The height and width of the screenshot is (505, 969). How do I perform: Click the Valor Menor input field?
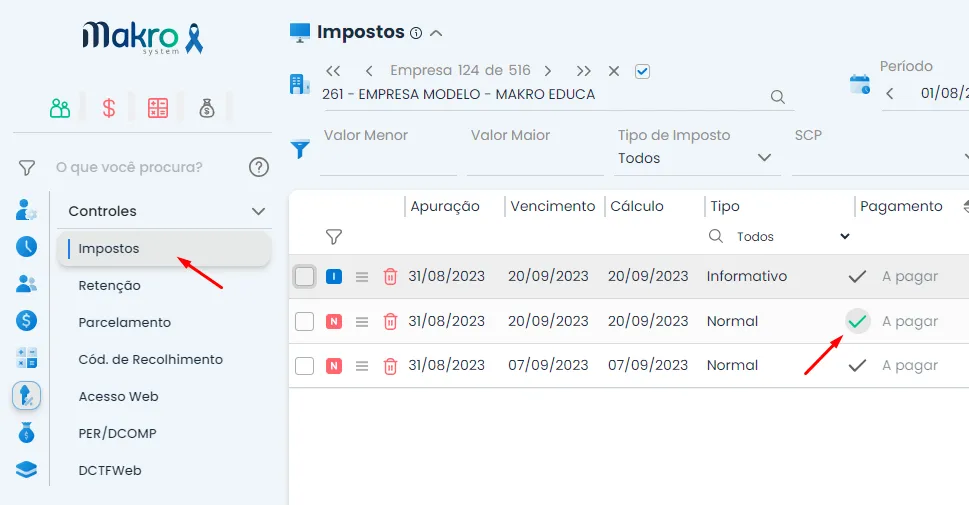[388, 158]
